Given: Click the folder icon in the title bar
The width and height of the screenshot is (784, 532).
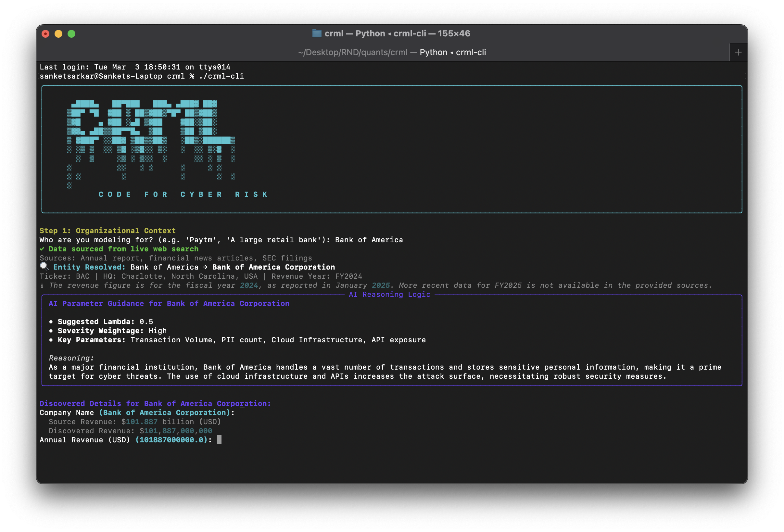Looking at the screenshot, I should (317, 33).
